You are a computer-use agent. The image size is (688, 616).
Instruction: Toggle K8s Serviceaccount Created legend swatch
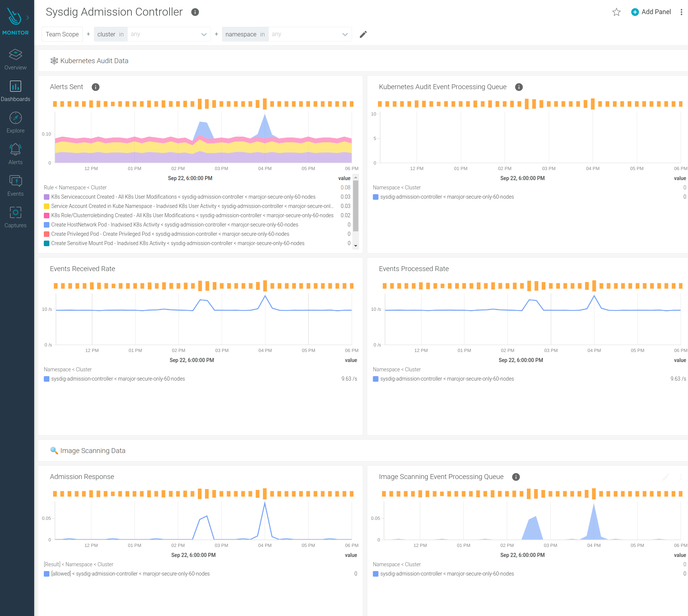click(x=47, y=197)
